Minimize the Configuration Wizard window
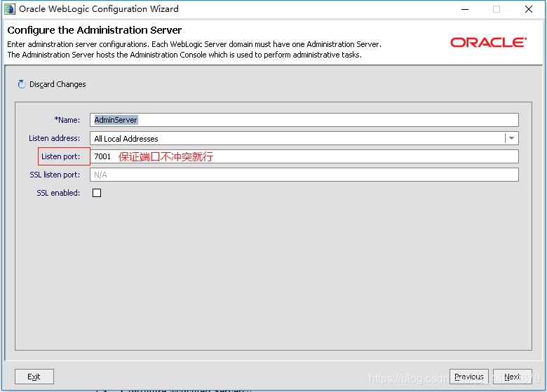The height and width of the screenshot is (392, 547). pyautogui.click(x=465, y=9)
